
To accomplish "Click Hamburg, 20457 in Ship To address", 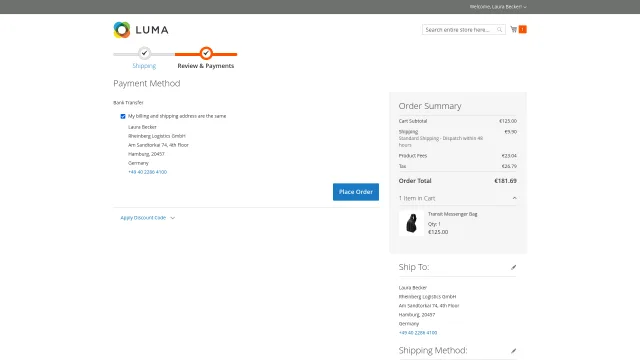I will [x=417, y=315].
